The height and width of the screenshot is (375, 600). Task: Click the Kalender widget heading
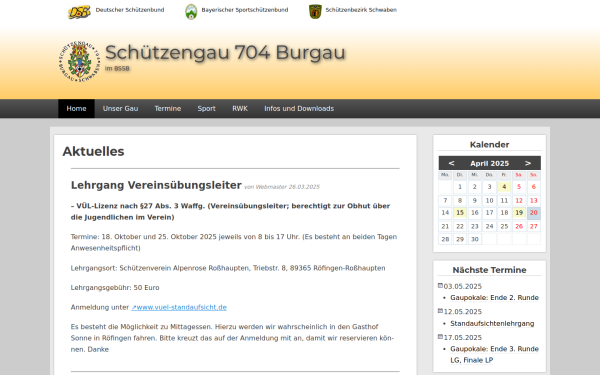coord(489,145)
